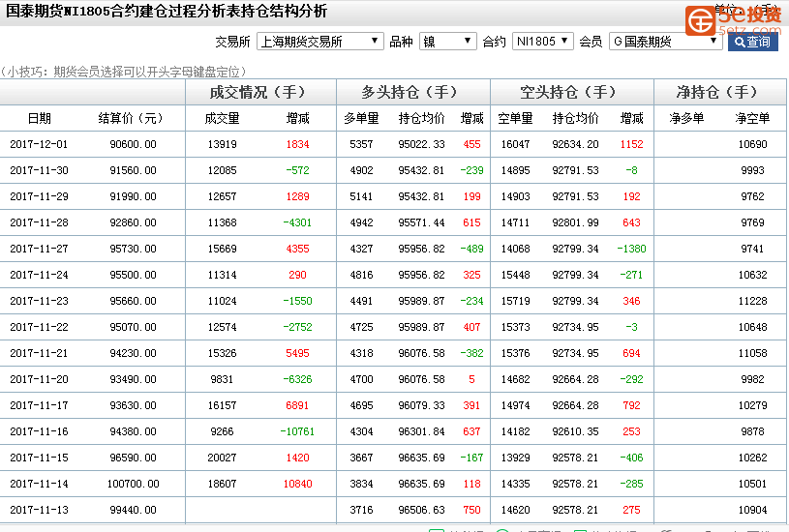Click the red short change 1152
Image resolution: width=789 pixels, height=532 pixels.
[x=631, y=144]
